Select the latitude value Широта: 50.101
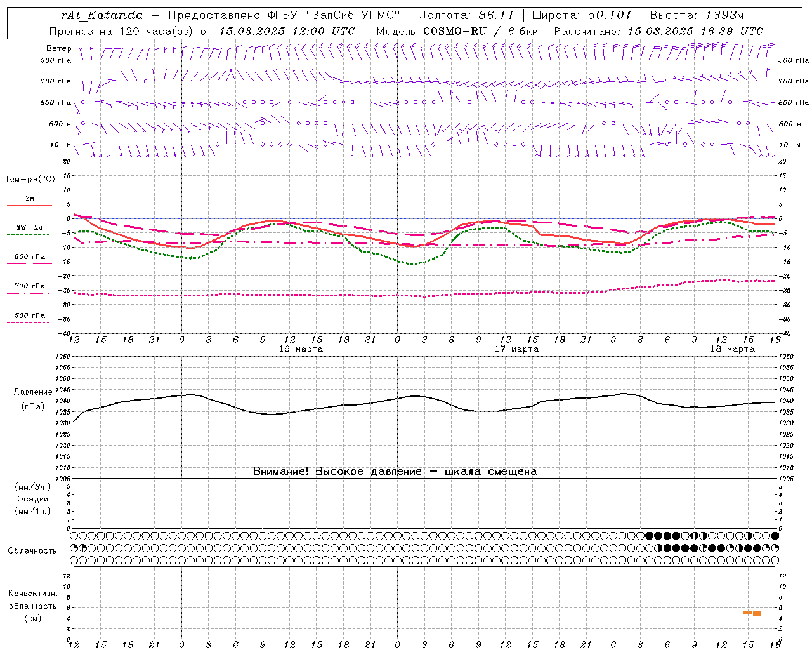 pyautogui.click(x=582, y=15)
